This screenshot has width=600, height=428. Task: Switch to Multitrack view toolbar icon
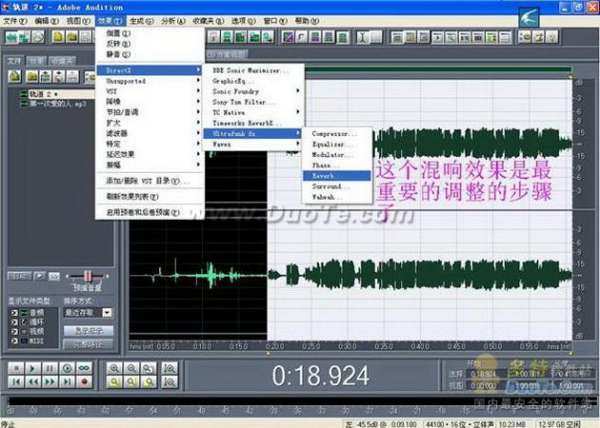point(24,37)
